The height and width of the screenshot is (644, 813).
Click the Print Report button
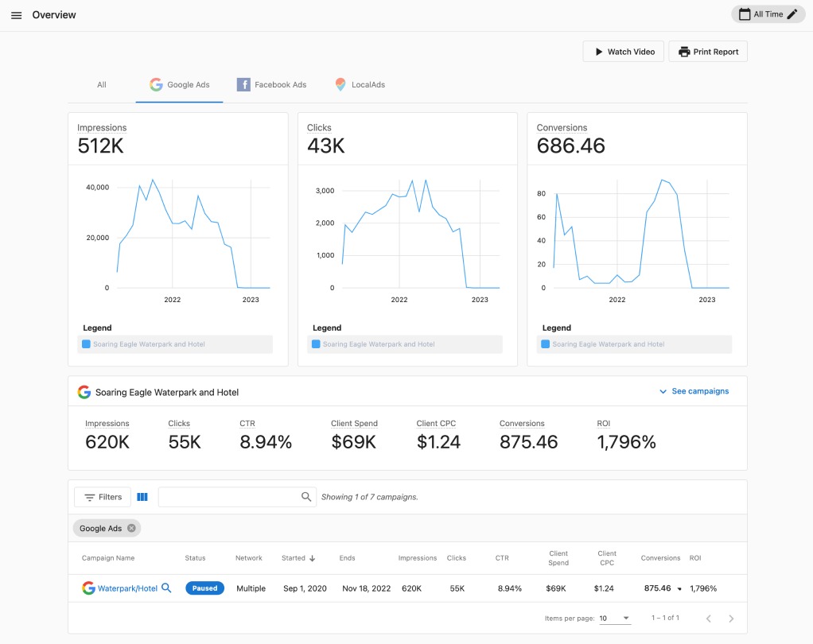708,52
